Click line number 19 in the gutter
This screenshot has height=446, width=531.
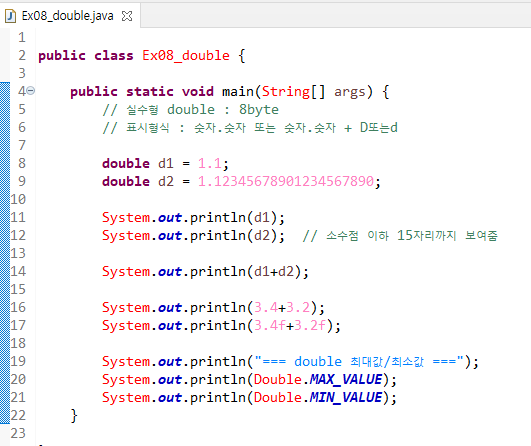(18, 361)
